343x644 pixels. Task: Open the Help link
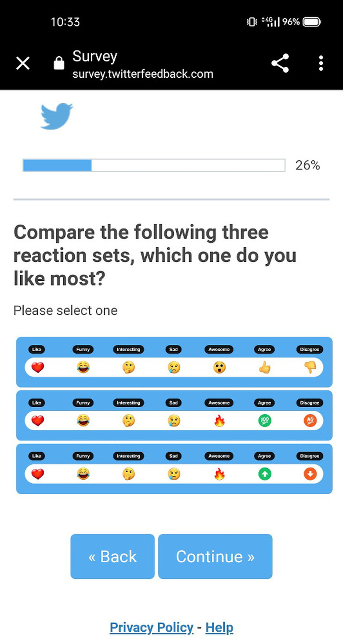pos(219,627)
